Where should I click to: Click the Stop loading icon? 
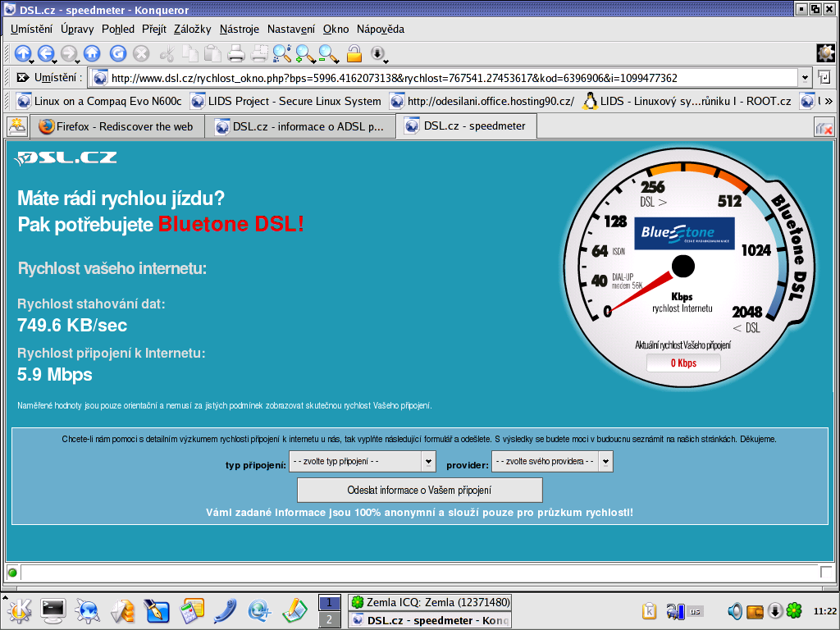[141, 53]
